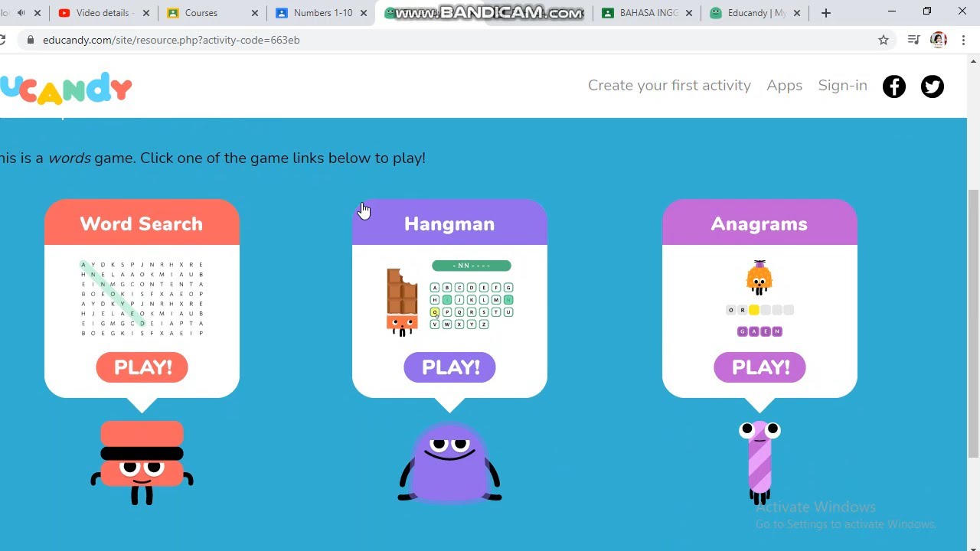
Task: Open Educandy's Facebook page icon
Action: click(894, 86)
